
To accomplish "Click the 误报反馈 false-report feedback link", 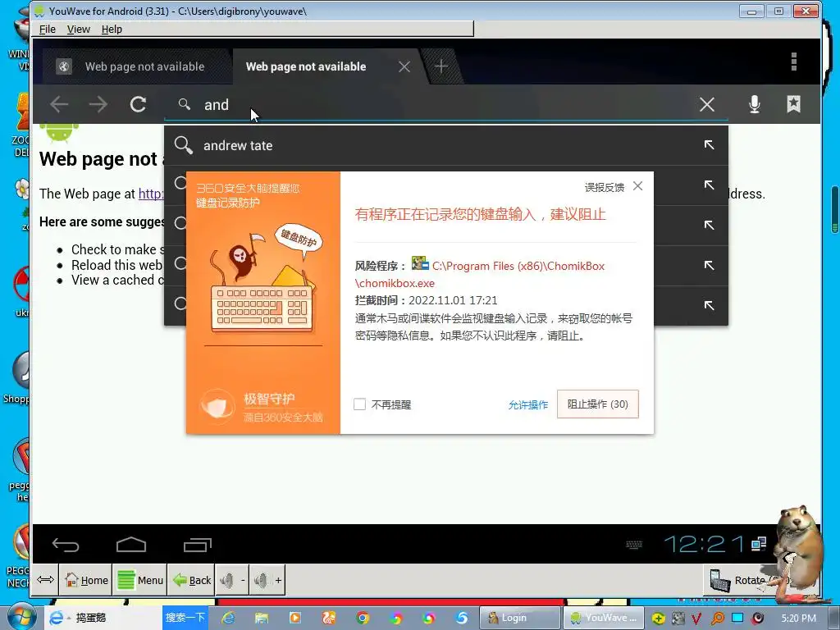I will coord(605,187).
